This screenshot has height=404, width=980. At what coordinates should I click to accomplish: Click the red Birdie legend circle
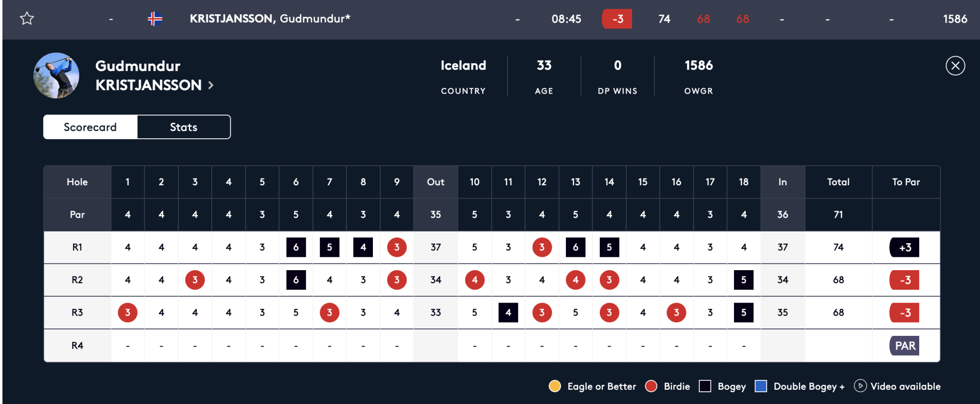pos(651,386)
